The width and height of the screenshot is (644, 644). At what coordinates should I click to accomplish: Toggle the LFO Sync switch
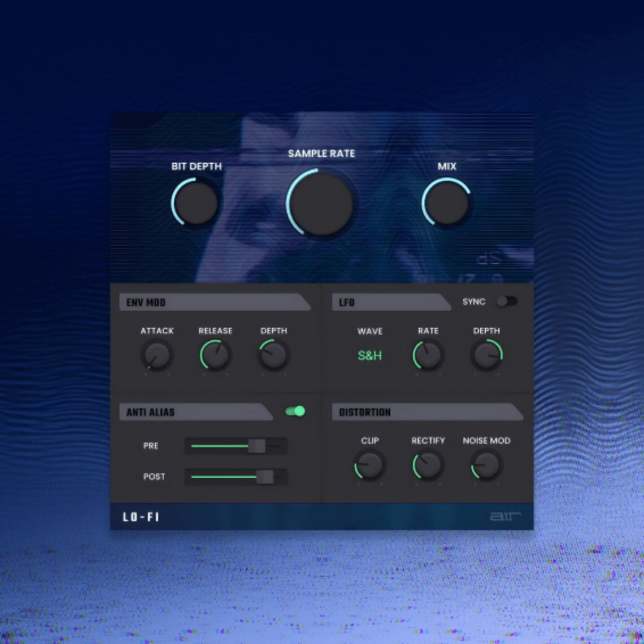coord(507,302)
